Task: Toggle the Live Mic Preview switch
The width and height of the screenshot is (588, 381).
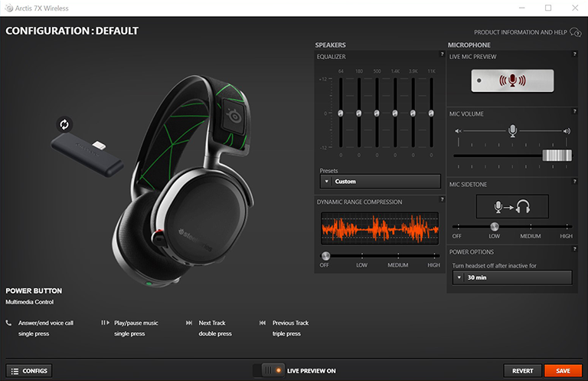Action: pyautogui.click(x=512, y=80)
